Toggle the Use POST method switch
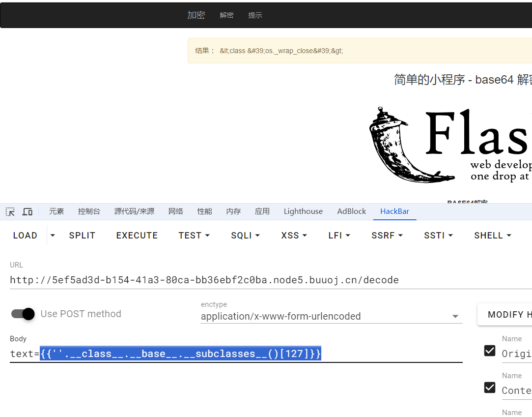This screenshot has height=417, width=532. pos(23,314)
